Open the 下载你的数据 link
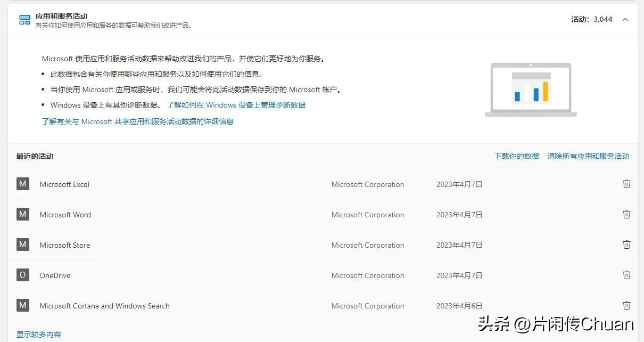Screen dimensions: 644x342 click(516, 156)
